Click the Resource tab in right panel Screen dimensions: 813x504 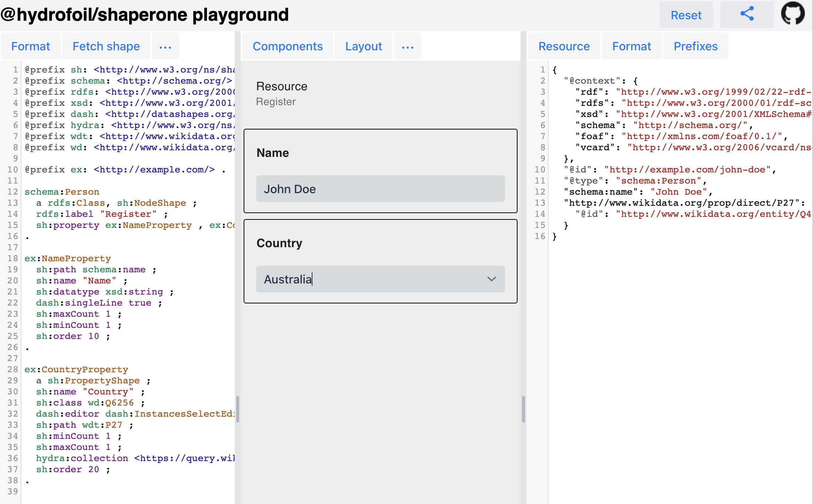point(563,47)
